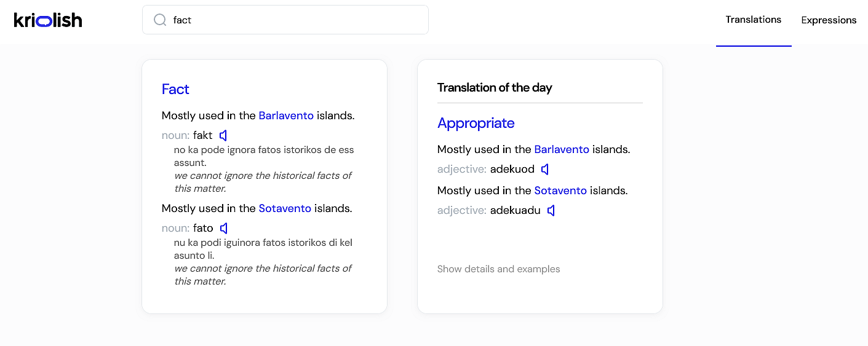This screenshot has width=868, height=346.
Task: Follow Barlavento link in the Fact card
Action: click(x=286, y=116)
